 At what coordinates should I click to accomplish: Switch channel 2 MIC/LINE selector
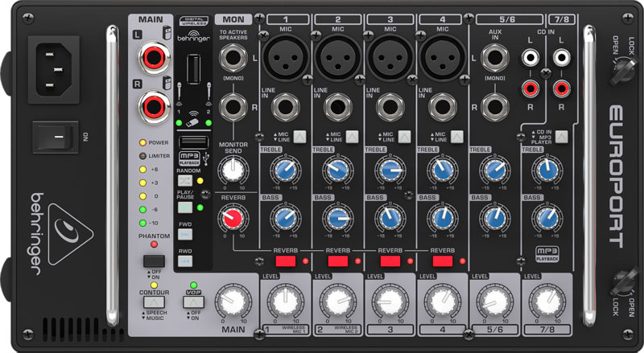352,137
